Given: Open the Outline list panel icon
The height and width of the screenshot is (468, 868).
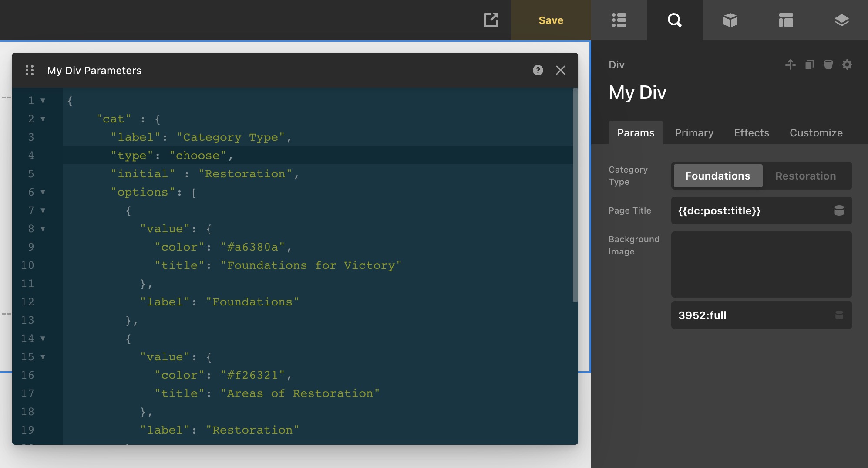Looking at the screenshot, I should pyautogui.click(x=619, y=20).
